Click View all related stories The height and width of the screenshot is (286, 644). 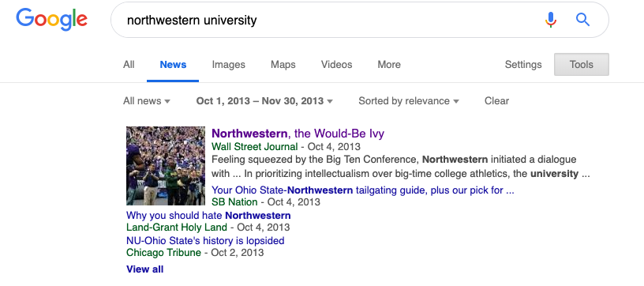click(144, 269)
